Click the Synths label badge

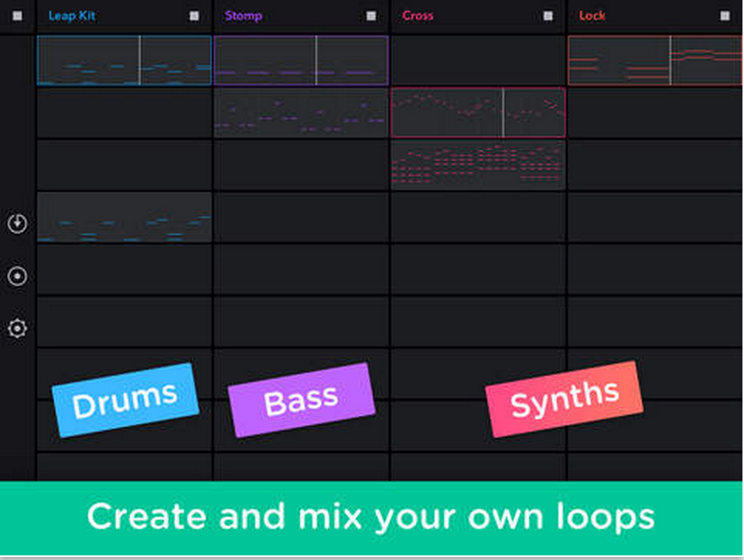(564, 396)
